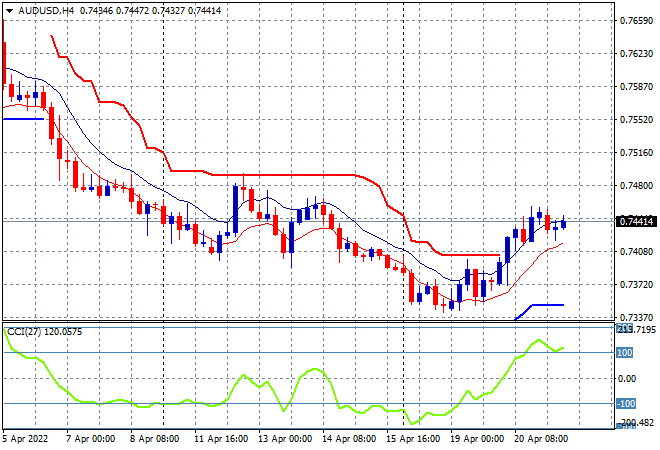Select the CCI scale value -200.482

(637, 423)
